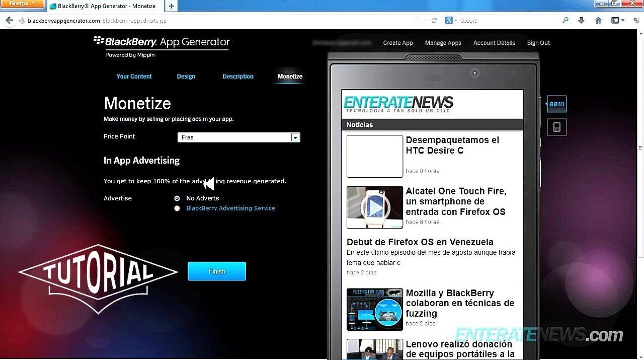Open Account Details in the top navigation
The width and height of the screenshot is (644, 360).
tap(494, 43)
